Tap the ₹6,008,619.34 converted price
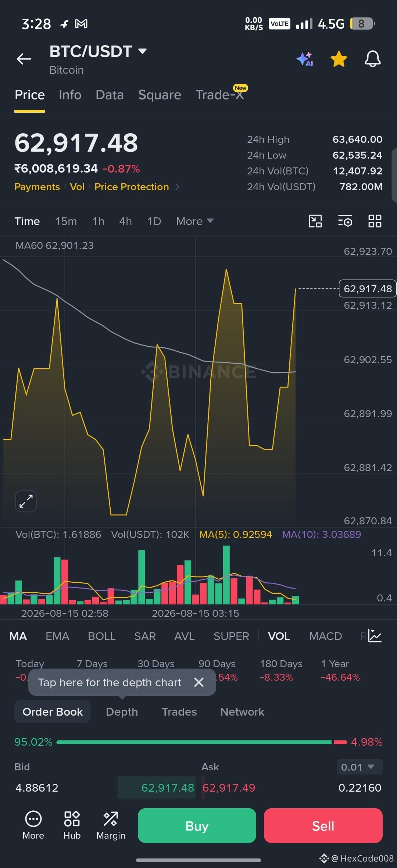This screenshot has height=868, width=397. pos(56,169)
